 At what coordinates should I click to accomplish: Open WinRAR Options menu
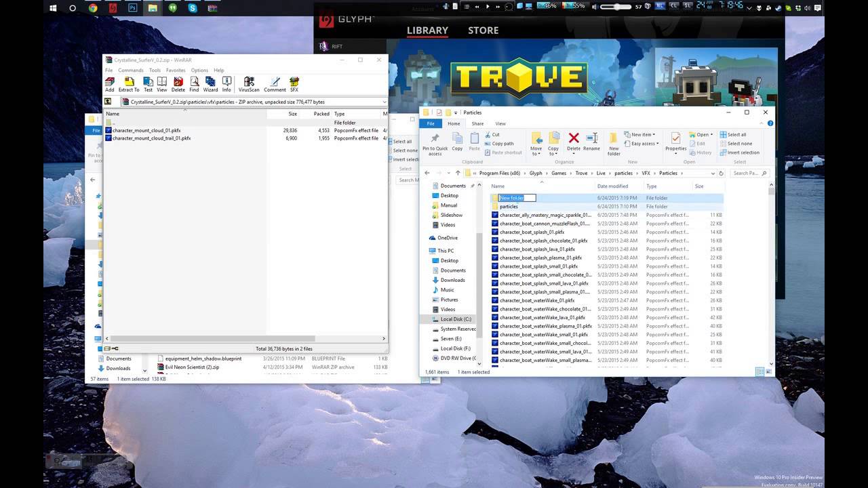(x=199, y=70)
